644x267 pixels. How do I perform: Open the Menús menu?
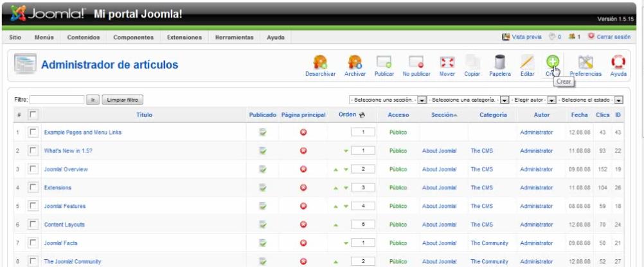pos(44,37)
